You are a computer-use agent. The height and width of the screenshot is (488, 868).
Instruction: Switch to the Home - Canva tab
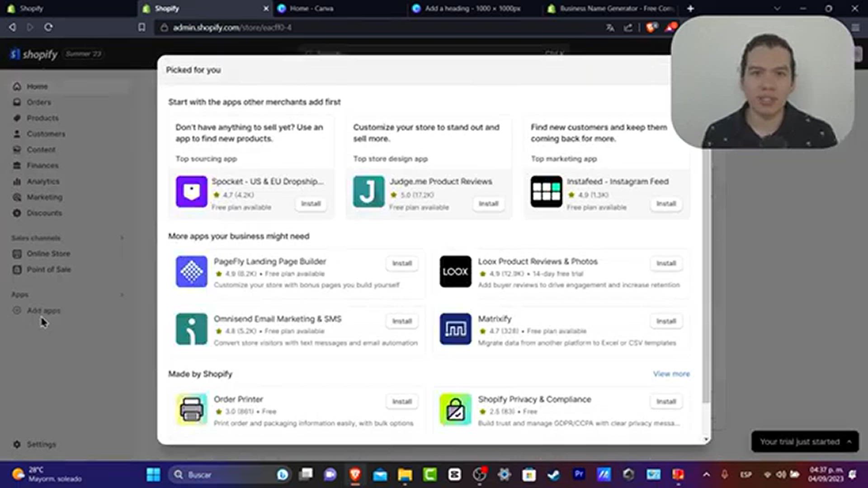[339, 8]
